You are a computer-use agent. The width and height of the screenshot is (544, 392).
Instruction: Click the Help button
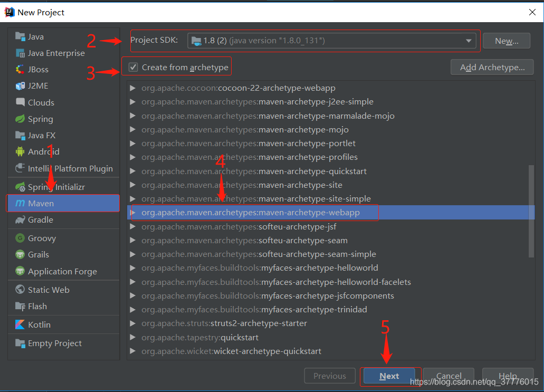click(508, 376)
